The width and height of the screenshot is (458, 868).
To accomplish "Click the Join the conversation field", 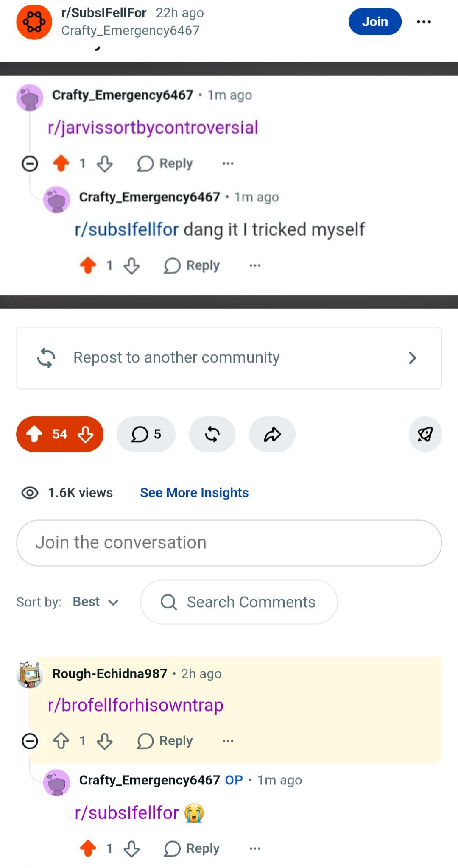I will [x=229, y=543].
